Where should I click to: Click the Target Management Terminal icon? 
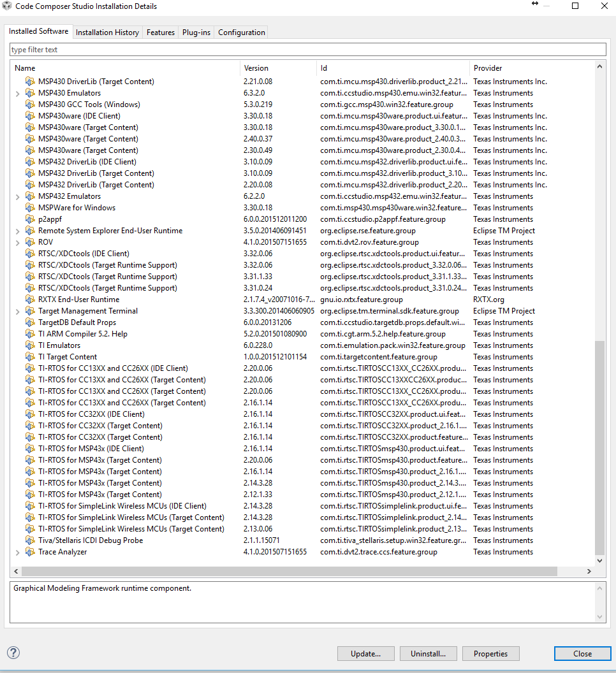point(30,311)
